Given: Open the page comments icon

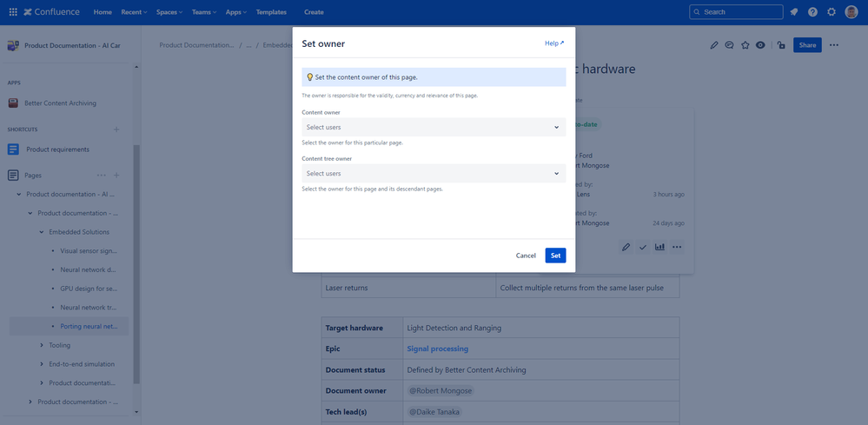Looking at the screenshot, I should click(x=730, y=45).
